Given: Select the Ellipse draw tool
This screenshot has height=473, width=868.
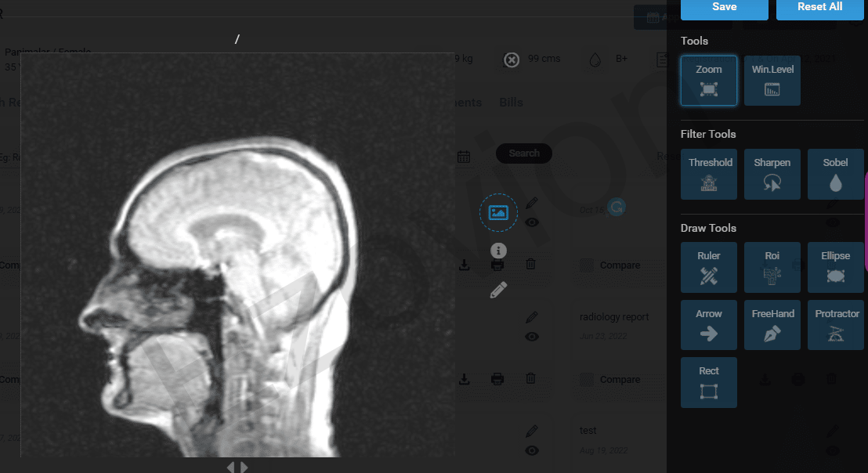Looking at the screenshot, I should pyautogui.click(x=835, y=267).
